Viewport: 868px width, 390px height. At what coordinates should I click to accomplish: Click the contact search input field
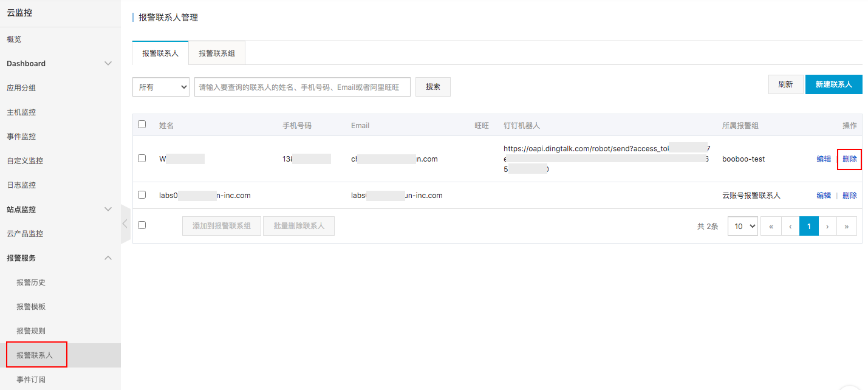pyautogui.click(x=302, y=87)
